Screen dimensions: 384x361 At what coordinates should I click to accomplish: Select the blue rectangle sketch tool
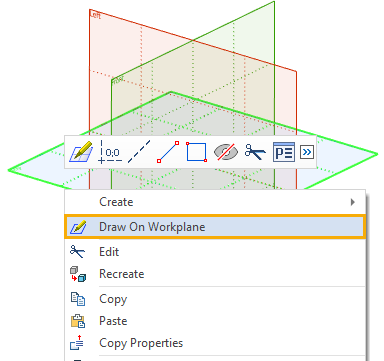[196, 152]
